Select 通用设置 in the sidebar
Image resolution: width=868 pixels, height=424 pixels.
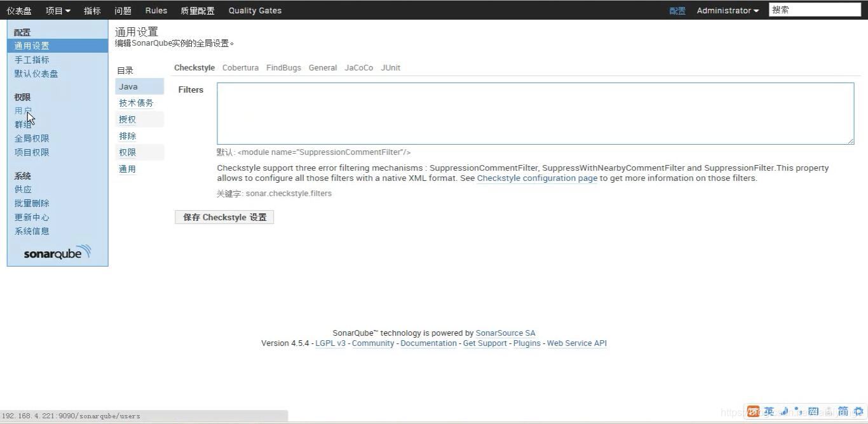coord(57,46)
